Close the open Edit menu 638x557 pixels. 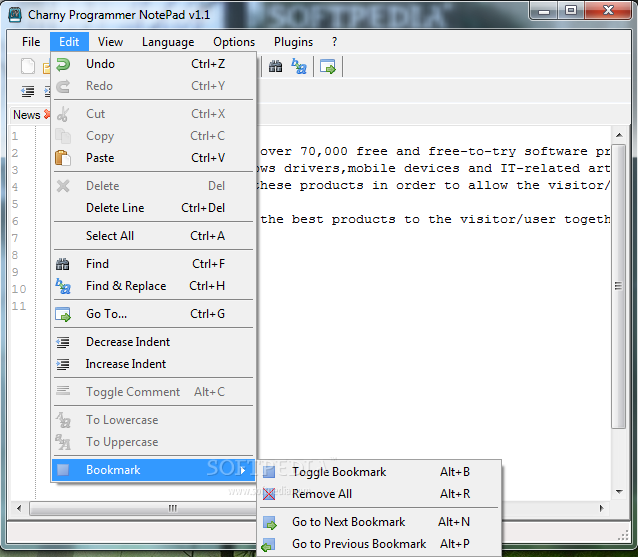coord(69,42)
